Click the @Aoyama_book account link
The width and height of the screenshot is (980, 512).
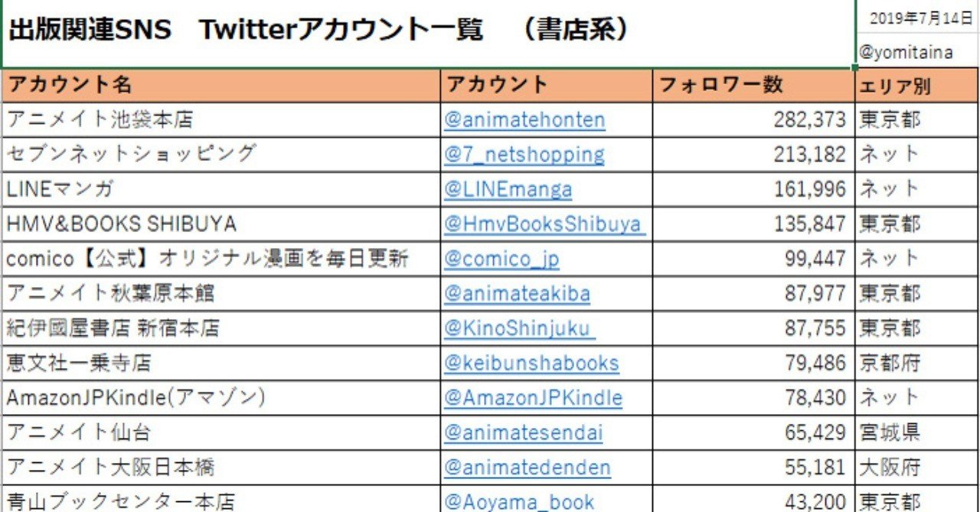(519, 501)
